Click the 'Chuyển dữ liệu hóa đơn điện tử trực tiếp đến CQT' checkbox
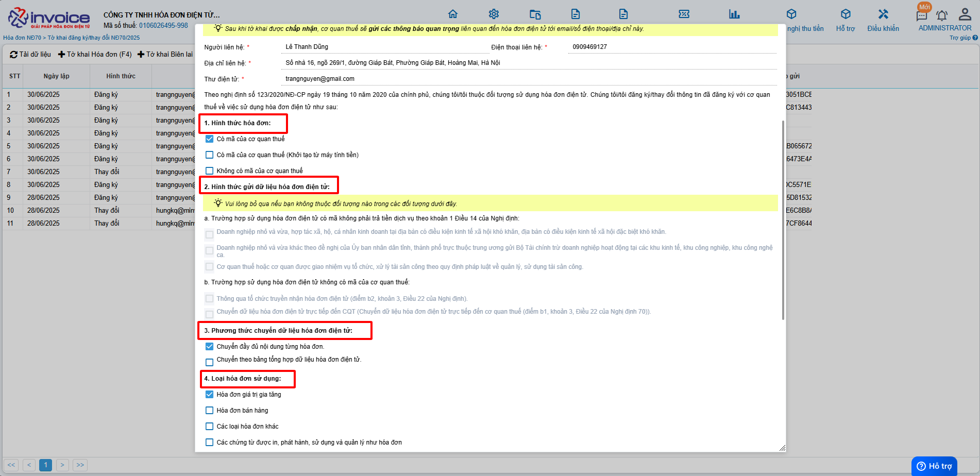Viewport: 980px width, 476px height. tap(209, 314)
